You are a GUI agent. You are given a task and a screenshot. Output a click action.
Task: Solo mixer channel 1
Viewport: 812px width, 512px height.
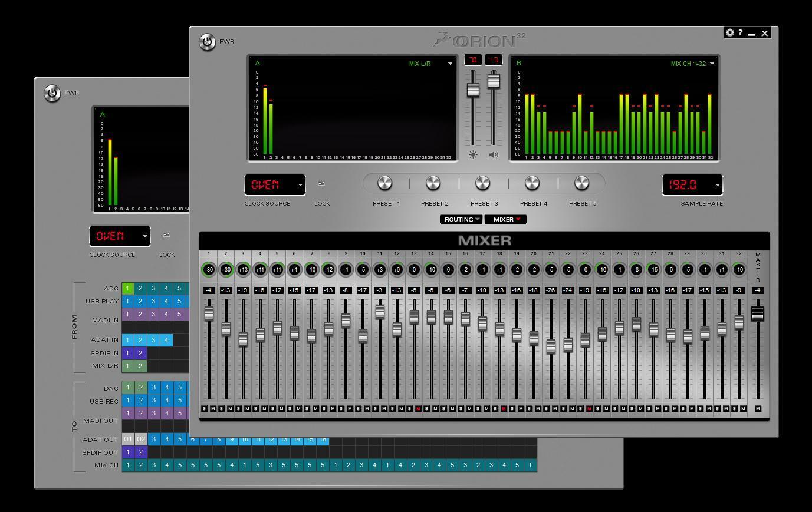coord(205,409)
